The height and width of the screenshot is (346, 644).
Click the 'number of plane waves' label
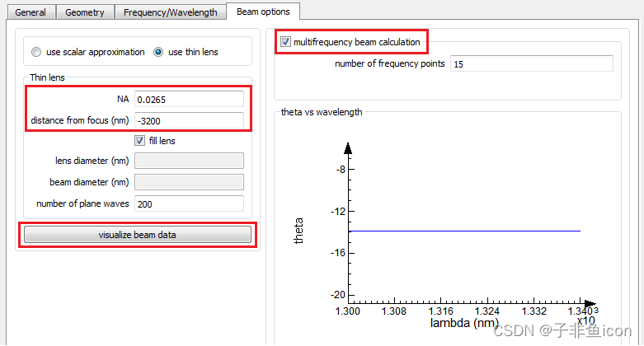pos(82,203)
